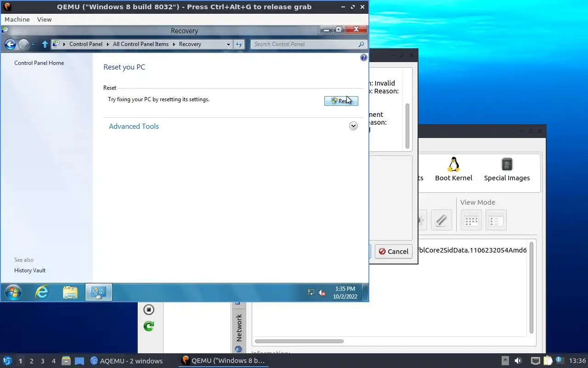The image size is (588, 368).
Task: Open the Network vertical tab in AQEMU
Action: pyautogui.click(x=239, y=328)
